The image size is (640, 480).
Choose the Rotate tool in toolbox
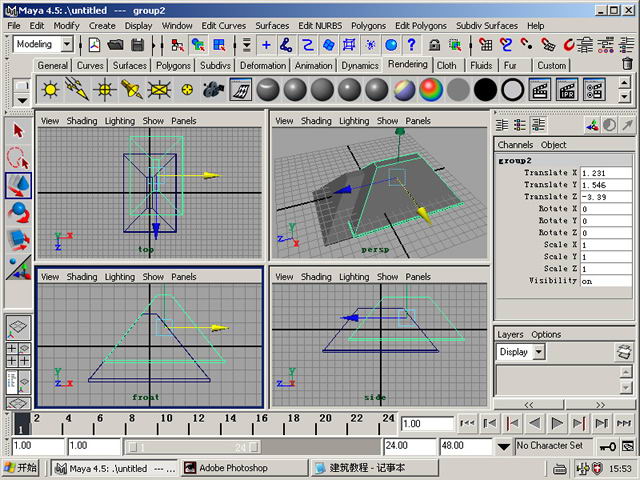[18, 212]
